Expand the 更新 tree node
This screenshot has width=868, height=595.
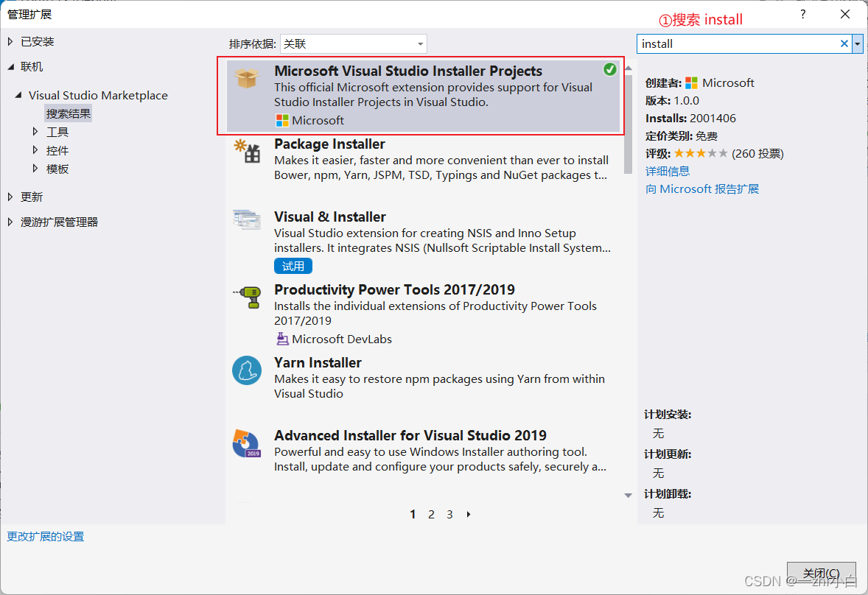point(10,197)
